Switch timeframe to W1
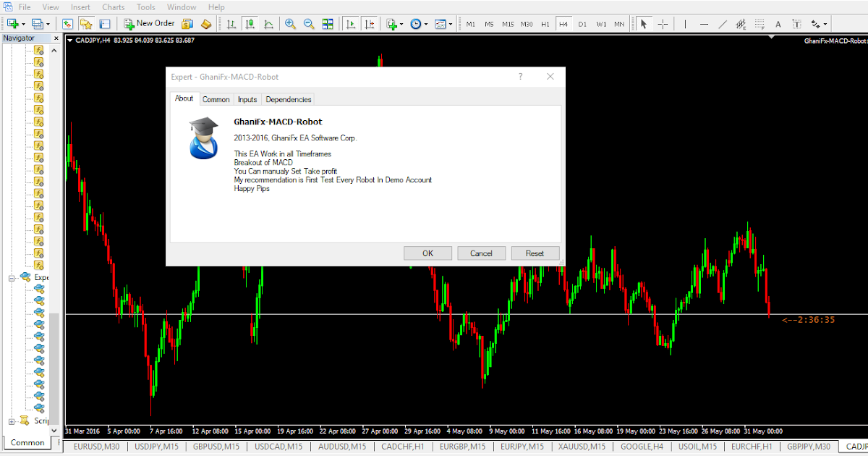The height and width of the screenshot is (456, 868). [601, 24]
